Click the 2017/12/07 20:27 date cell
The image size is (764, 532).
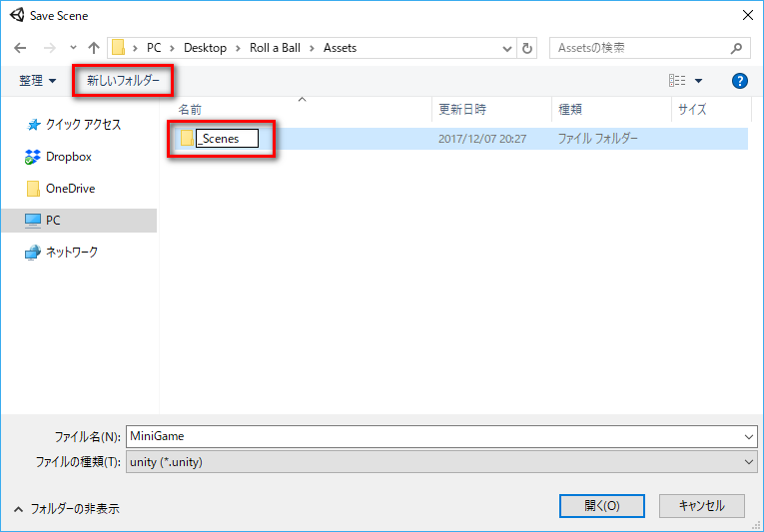pyautogui.click(x=482, y=139)
